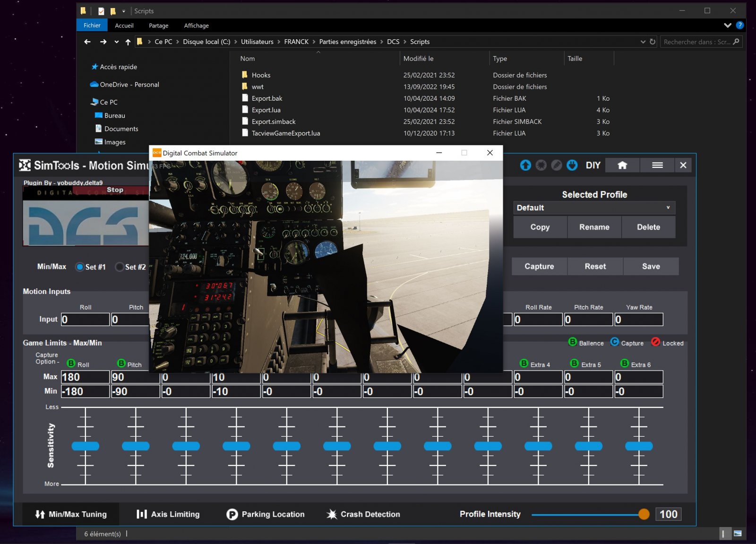Open the Partage ribbon tab
This screenshot has width=756, height=544.
click(x=159, y=26)
